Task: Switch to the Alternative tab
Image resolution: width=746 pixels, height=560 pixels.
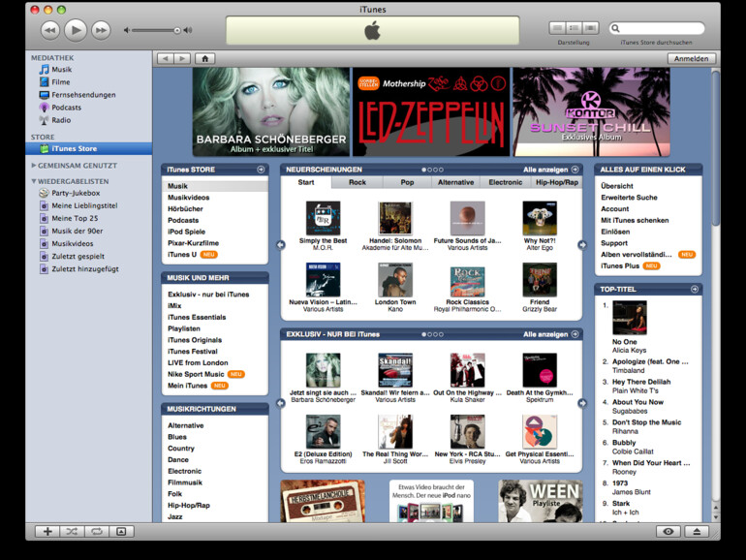Action: click(x=455, y=182)
